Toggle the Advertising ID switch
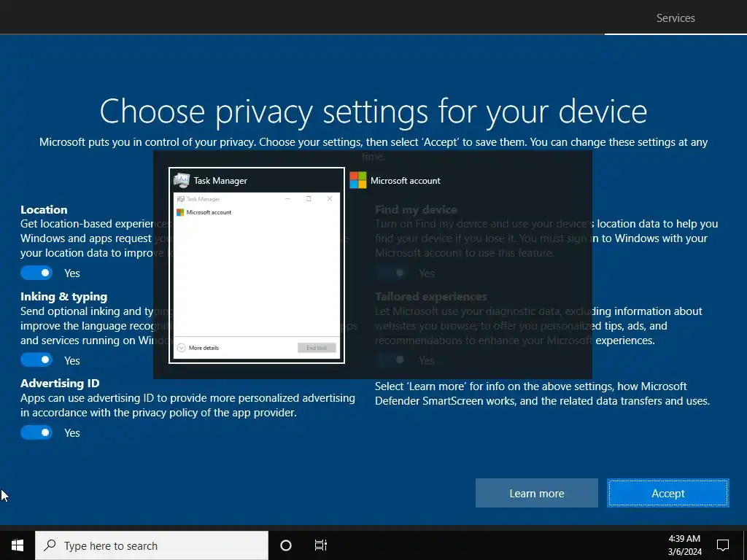 [36, 432]
